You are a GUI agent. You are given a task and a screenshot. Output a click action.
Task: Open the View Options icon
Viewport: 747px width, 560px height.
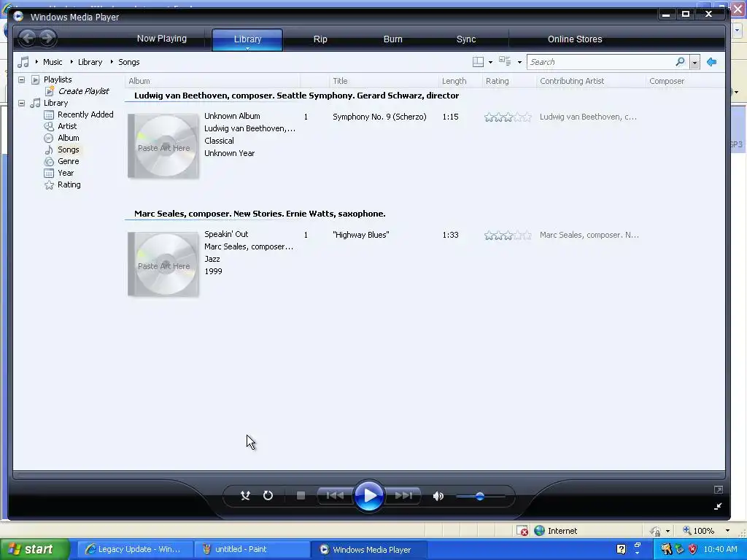coord(505,61)
